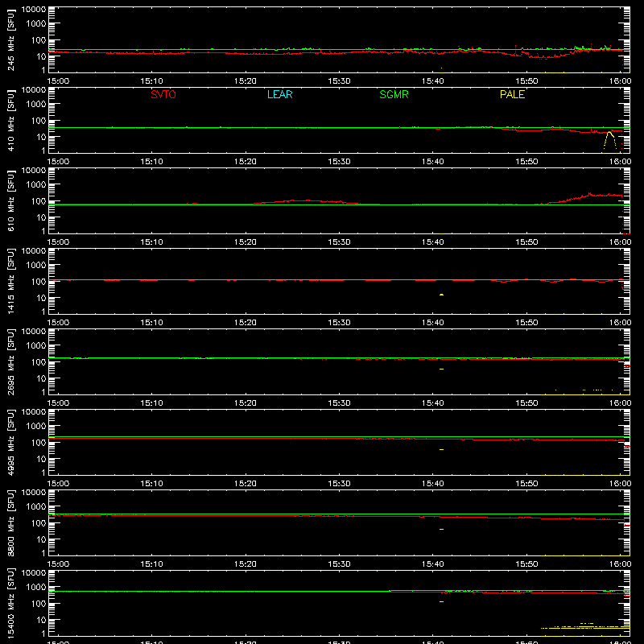The height and width of the screenshot is (644, 644).
Task: Click the 10000 y-axis label of 15400 MHz plot
Action: (x=34, y=573)
